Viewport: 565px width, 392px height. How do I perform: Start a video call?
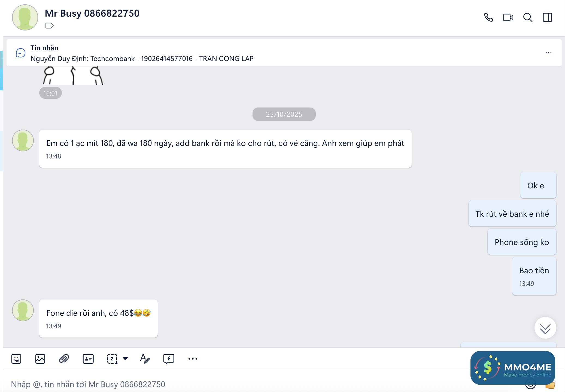point(508,17)
